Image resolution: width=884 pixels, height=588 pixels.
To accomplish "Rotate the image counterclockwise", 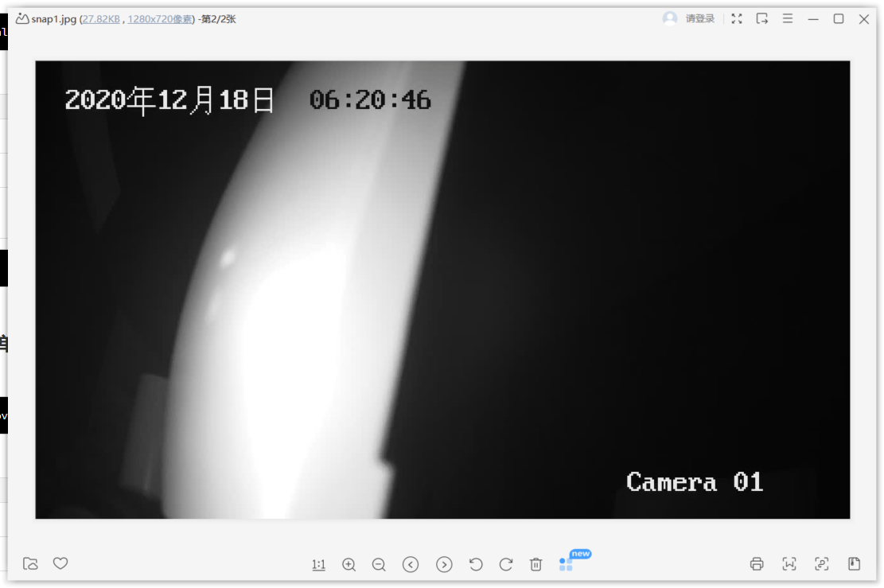I will point(476,563).
